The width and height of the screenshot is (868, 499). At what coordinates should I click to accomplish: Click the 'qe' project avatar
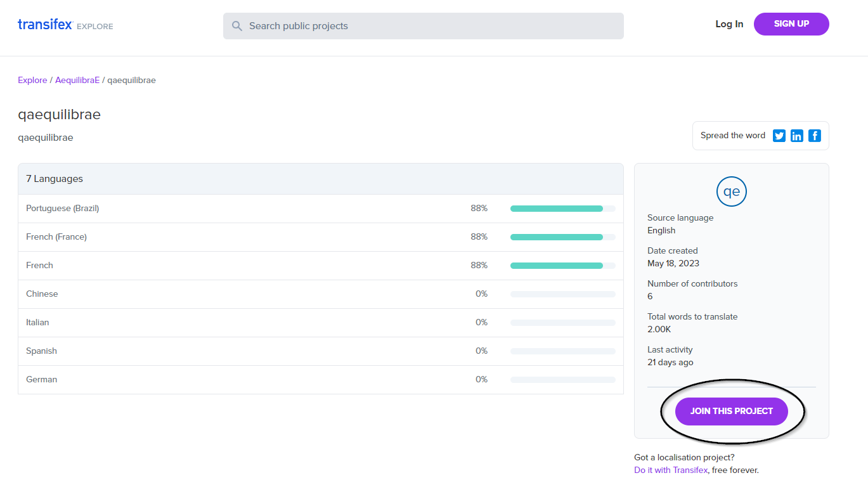coord(732,191)
